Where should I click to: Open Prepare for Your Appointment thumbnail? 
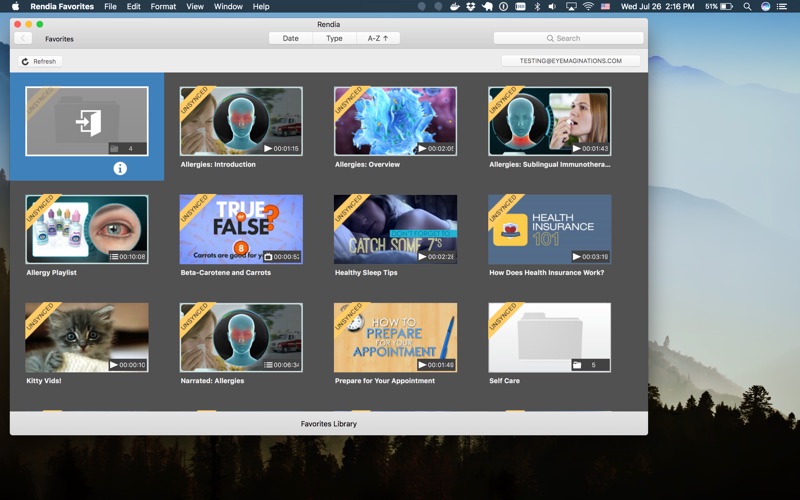[395, 337]
